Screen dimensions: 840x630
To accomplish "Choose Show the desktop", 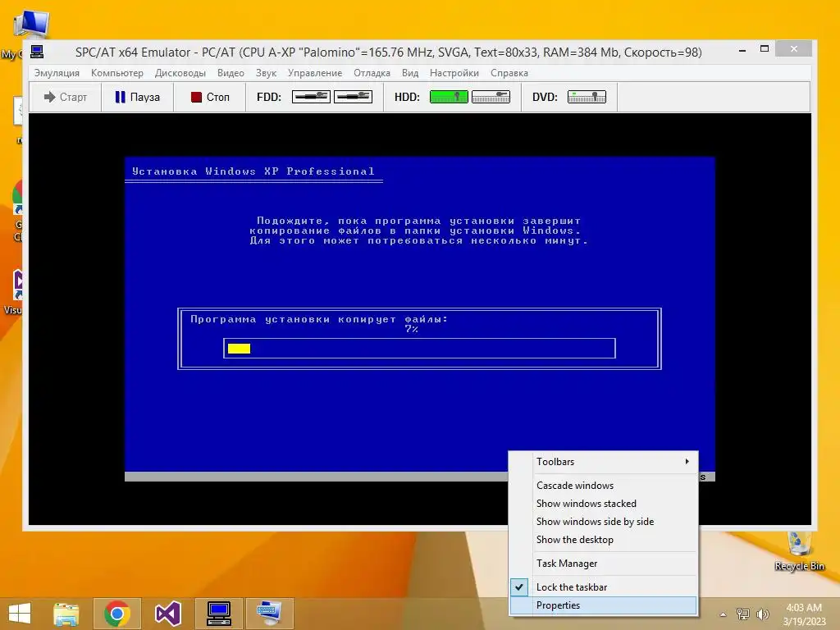I will tap(604, 540).
